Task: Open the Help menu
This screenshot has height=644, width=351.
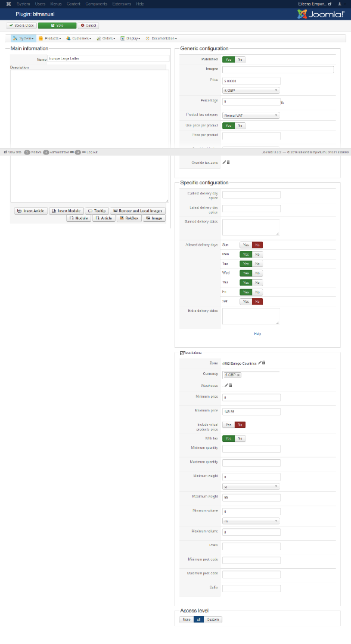Action: click(140, 4)
